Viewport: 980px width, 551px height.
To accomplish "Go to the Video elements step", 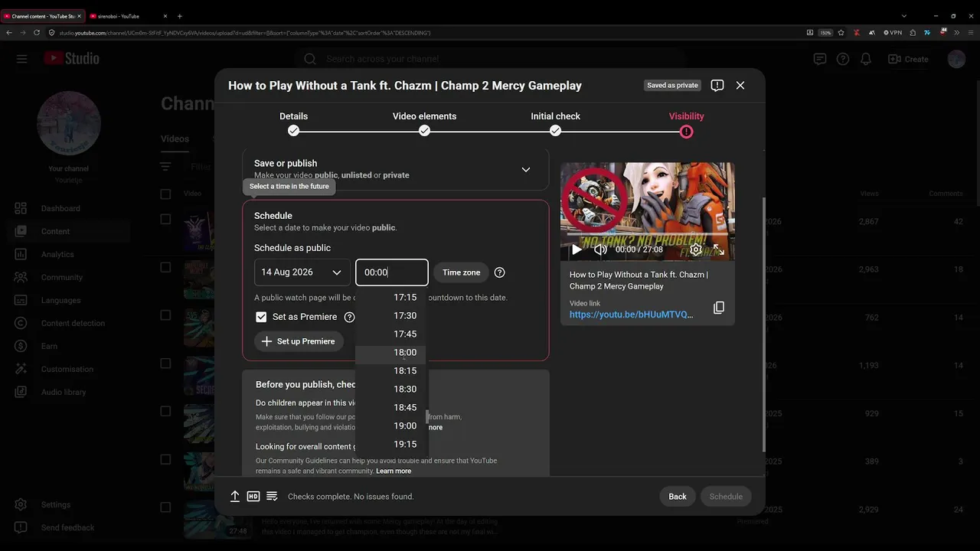I will (x=424, y=123).
